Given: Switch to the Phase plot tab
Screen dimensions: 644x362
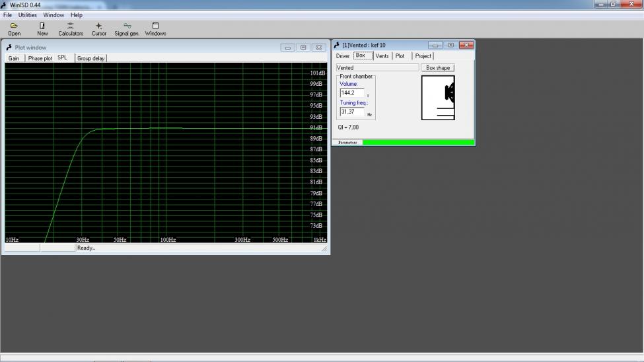Looking at the screenshot, I should coord(40,58).
